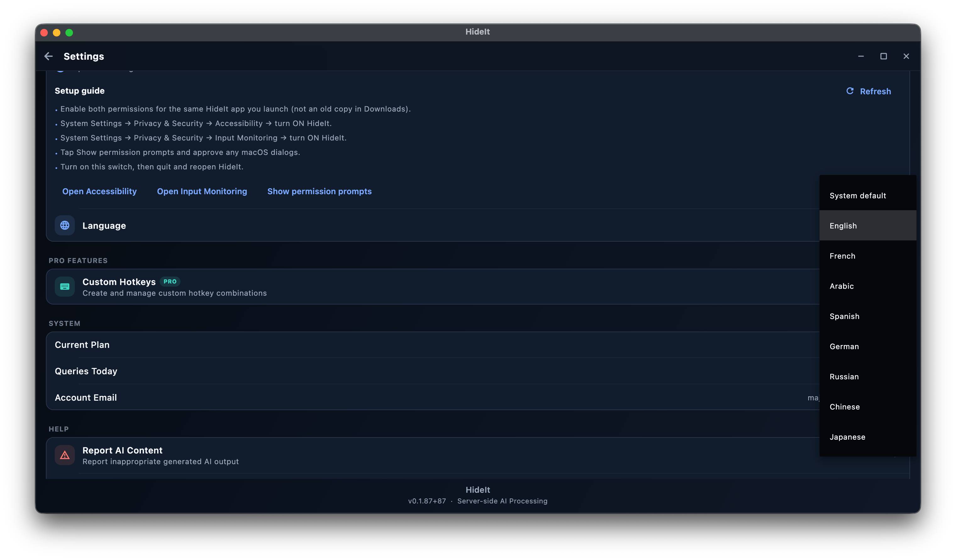Click the Setup guide heading

tap(80, 91)
